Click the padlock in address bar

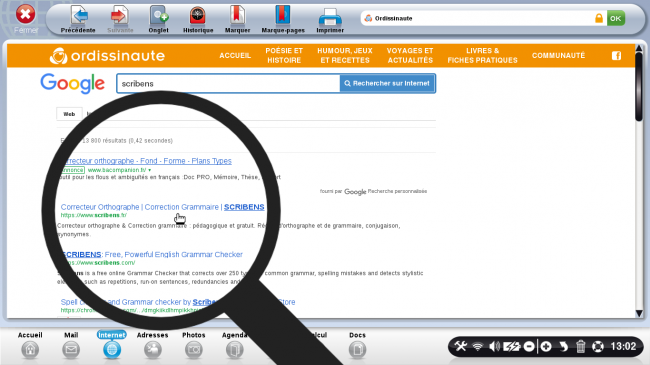(x=599, y=18)
